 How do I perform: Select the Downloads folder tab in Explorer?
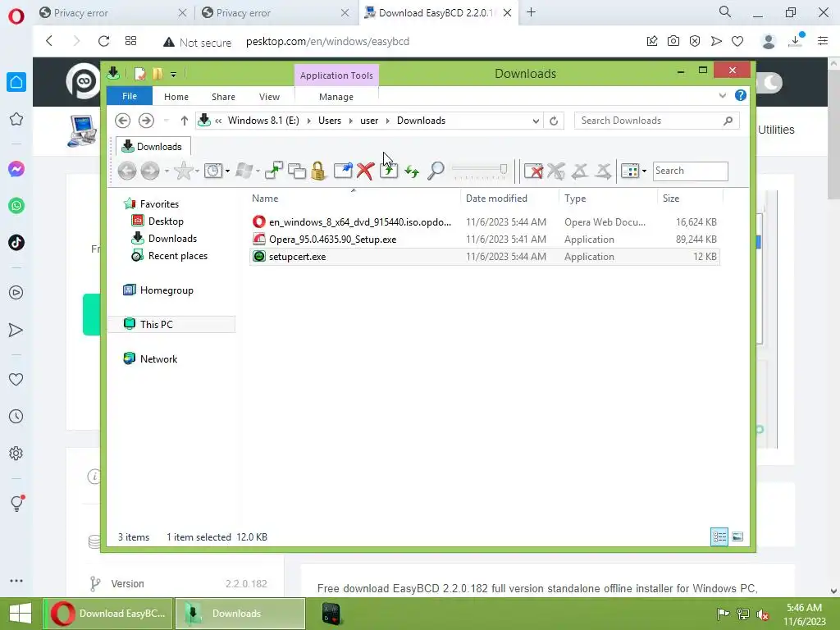(153, 146)
